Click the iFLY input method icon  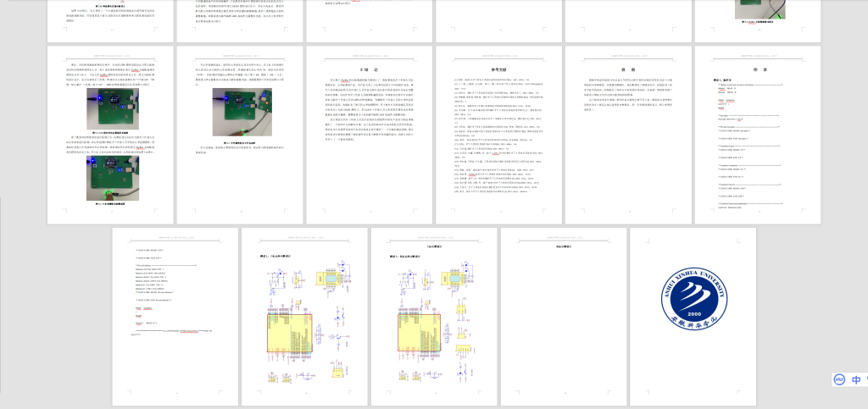click(x=839, y=380)
